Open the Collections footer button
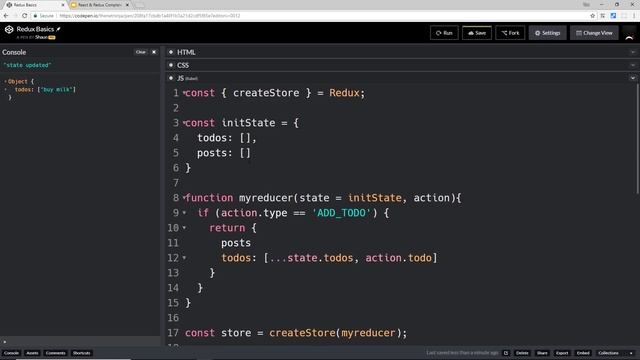Image resolution: width=640 pixels, height=360 pixels. tap(609, 353)
